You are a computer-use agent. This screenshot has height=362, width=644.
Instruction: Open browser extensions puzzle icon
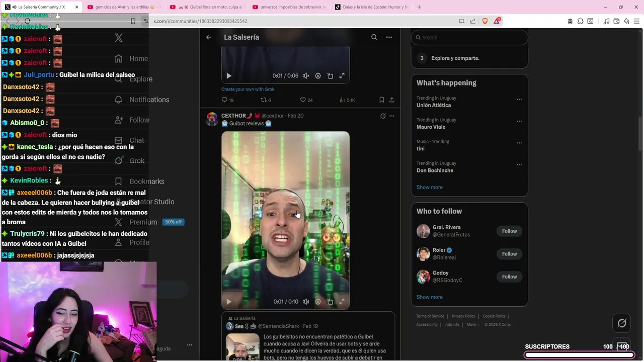[x=580, y=21]
